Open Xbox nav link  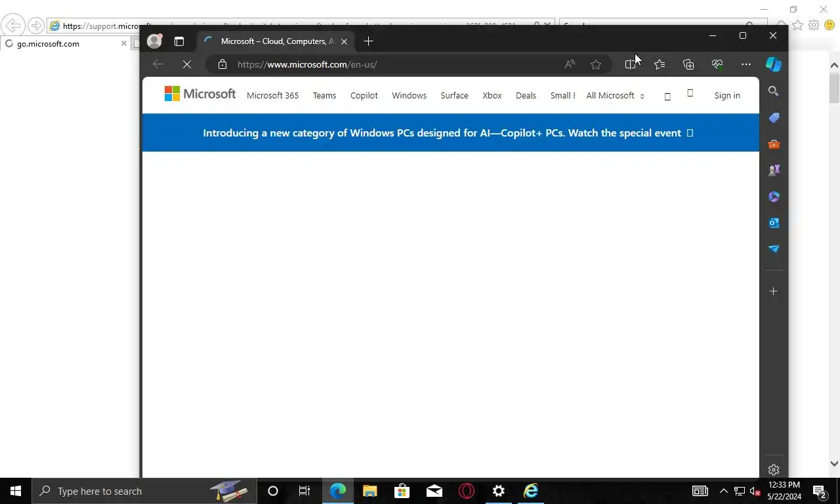[492, 95]
